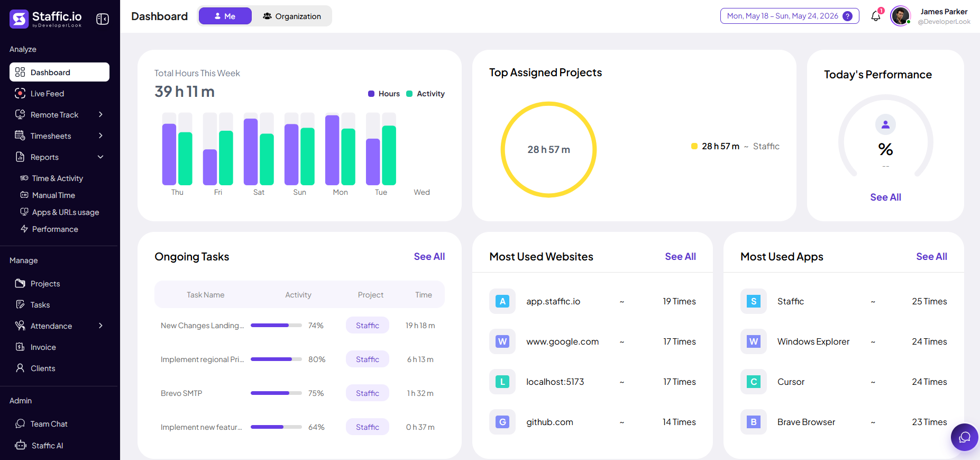Click the www.google.com website row text
Image resolution: width=980 pixels, height=460 pixels.
coord(562,341)
